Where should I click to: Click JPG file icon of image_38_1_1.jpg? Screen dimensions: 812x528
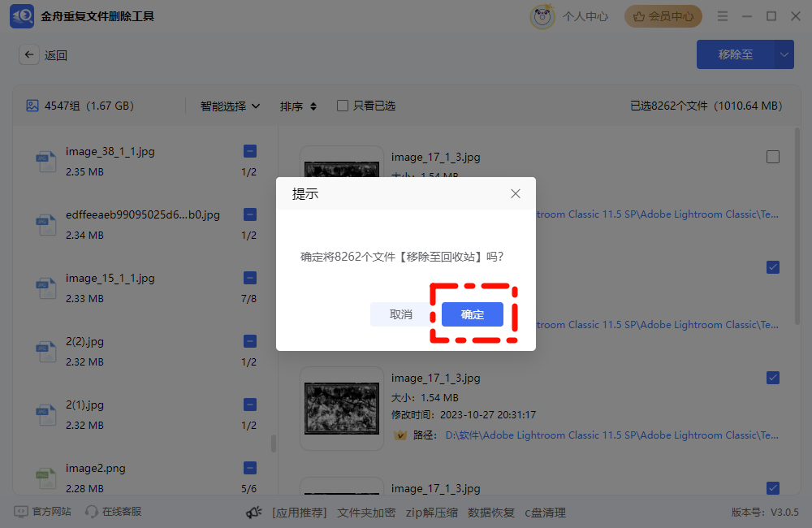(45, 162)
